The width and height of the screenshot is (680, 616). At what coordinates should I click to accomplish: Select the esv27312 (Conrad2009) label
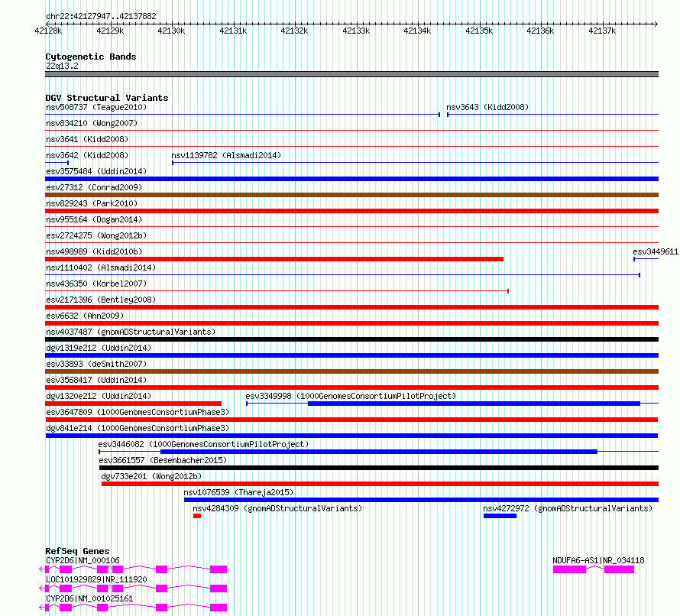94,187
